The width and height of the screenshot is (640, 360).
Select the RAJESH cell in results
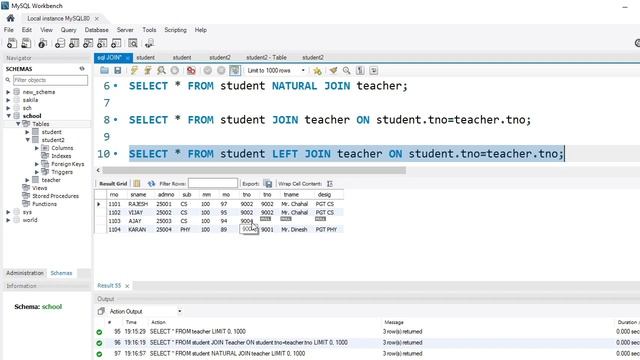(138, 204)
